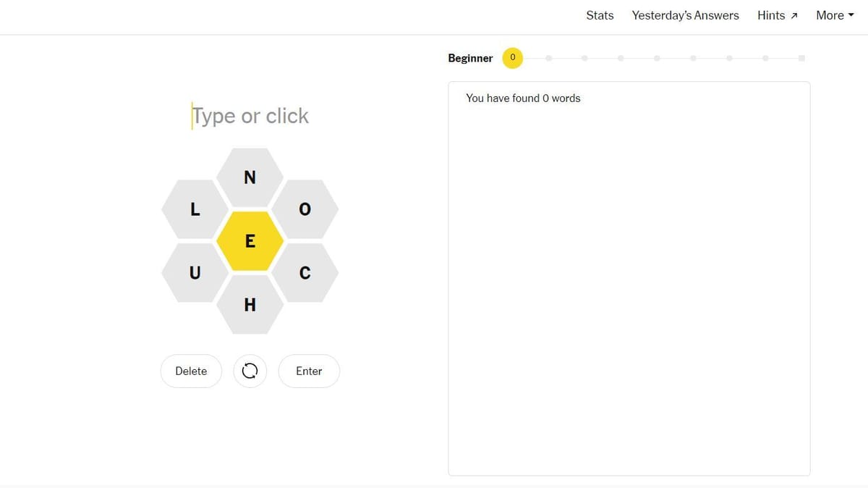Open Stats from the top menu
The width and height of the screenshot is (868, 488).
(600, 14)
